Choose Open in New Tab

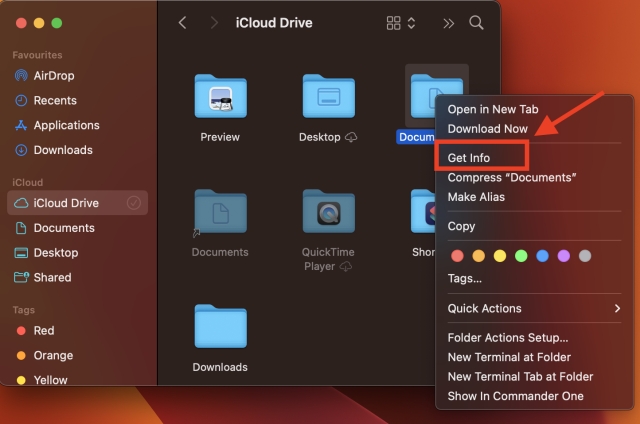click(x=534, y=109)
